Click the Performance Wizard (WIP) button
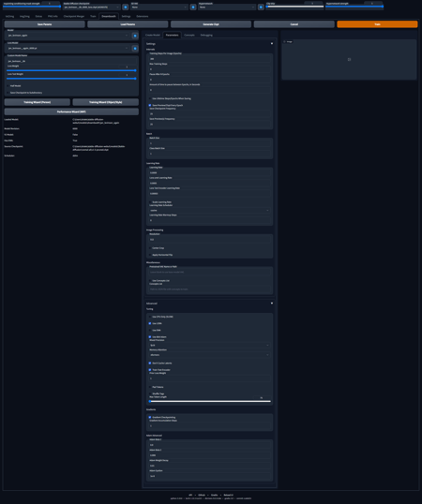This screenshot has width=422, height=504. (71, 111)
